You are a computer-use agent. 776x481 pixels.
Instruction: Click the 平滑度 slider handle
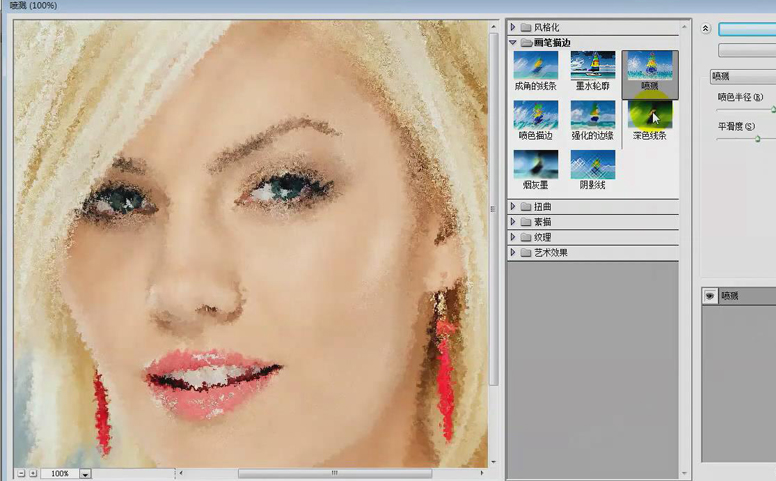(757, 139)
